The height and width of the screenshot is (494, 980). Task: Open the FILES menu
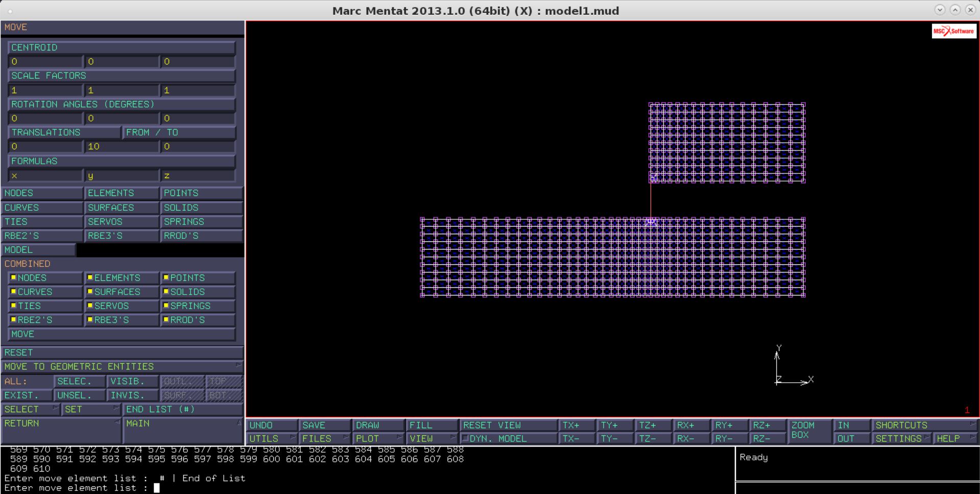(325, 438)
